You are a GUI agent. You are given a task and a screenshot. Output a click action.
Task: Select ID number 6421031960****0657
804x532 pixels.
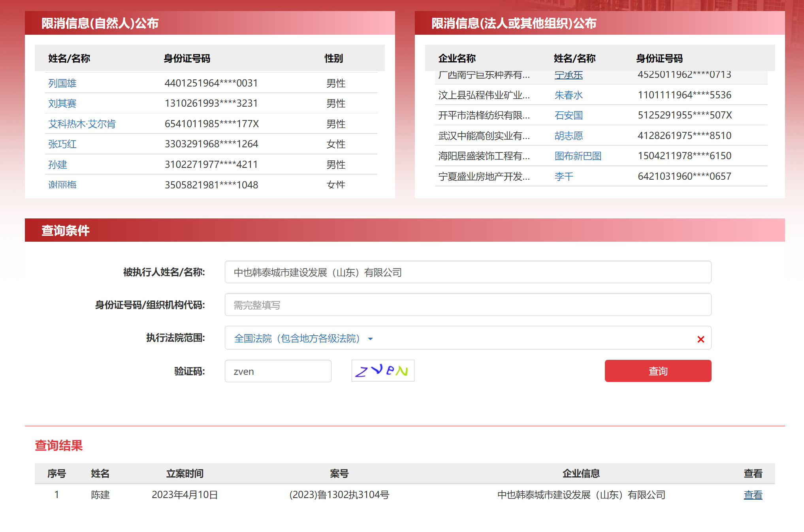pyautogui.click(x=684, y=177)
